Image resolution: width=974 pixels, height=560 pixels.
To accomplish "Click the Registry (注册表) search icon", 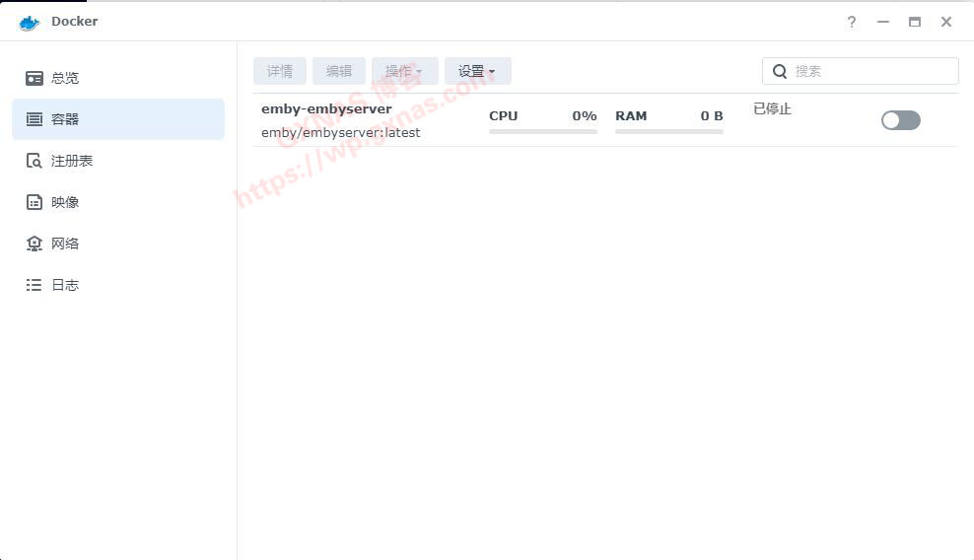I will tap(35, 161).
